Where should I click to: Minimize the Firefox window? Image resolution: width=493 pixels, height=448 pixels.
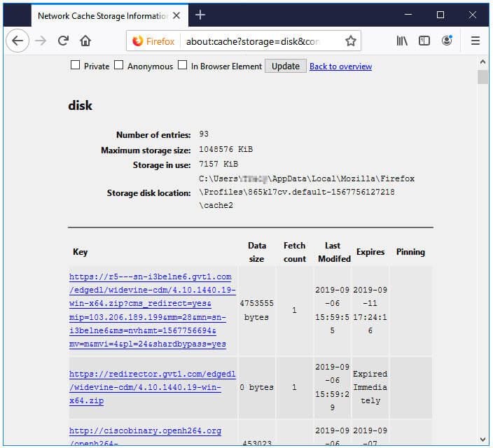click(x=408, y=15)
